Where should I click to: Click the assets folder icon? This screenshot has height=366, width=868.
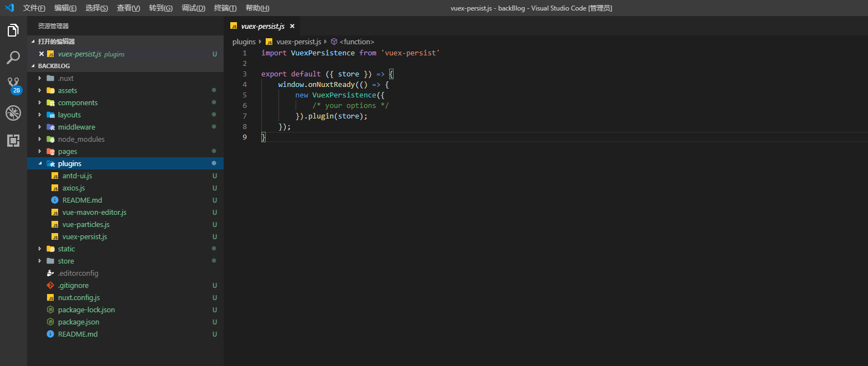[x=50, y=90]
